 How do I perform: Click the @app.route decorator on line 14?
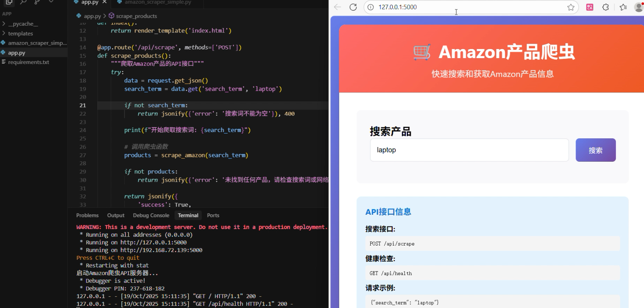click(169, 48)
